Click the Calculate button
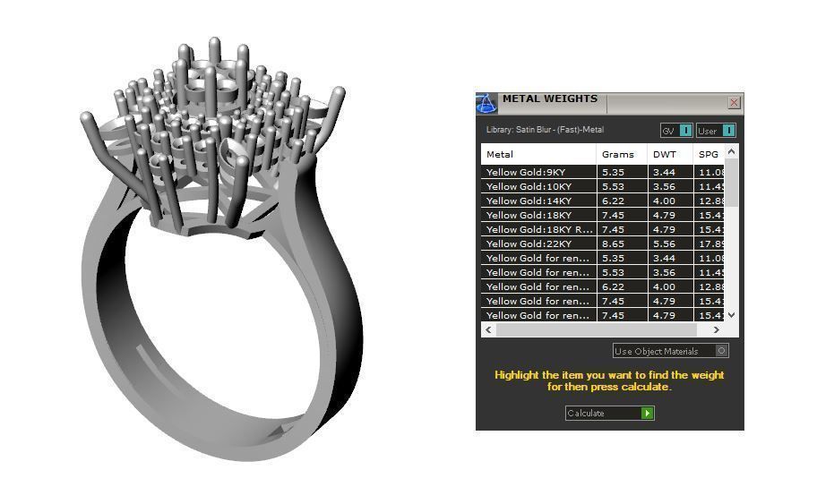Image resolution: width=834 pixels, height=504 pixels. tap(609, 413)
